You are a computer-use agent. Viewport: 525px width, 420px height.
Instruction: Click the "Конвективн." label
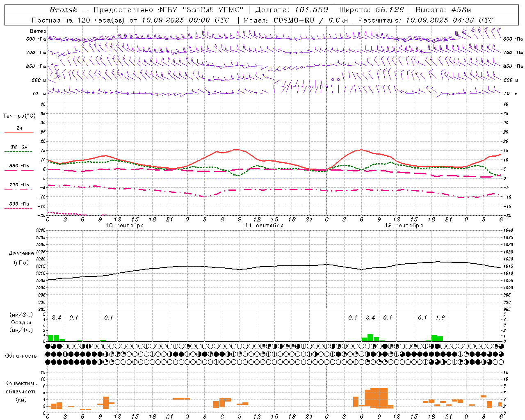tap(21, 383)
